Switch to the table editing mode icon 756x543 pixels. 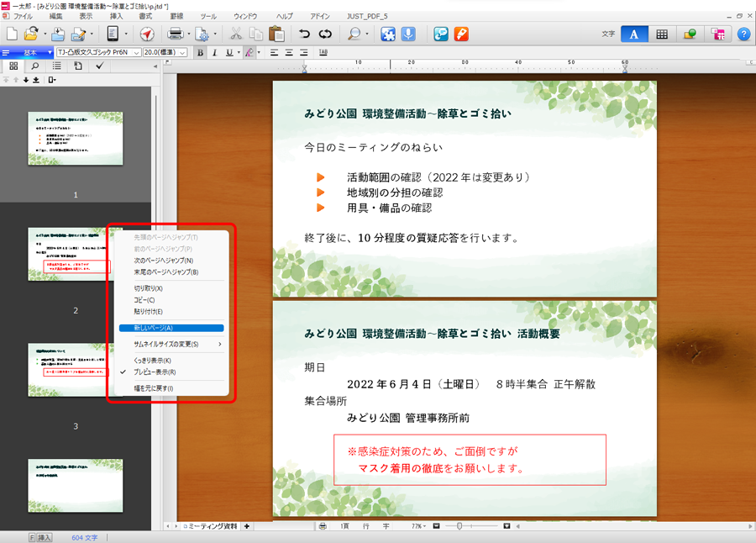(662, 34)
